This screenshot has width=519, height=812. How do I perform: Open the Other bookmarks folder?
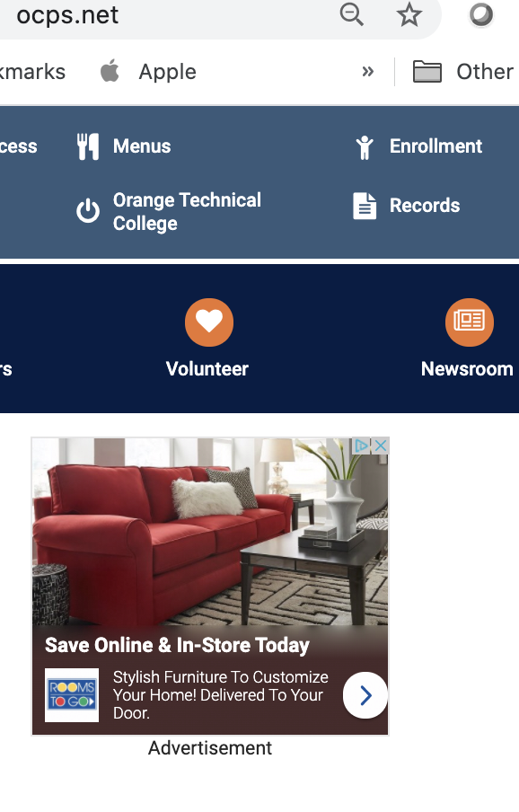tap(463, 72)
